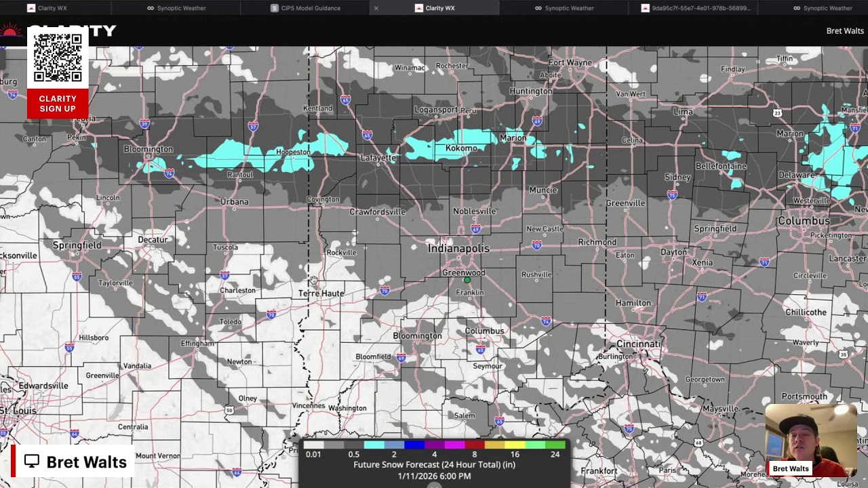Image resolution: width=868 pixels, height=488 pixels.
Task: Click the Fort Wayne city label
Action: (x=570, y=62)
